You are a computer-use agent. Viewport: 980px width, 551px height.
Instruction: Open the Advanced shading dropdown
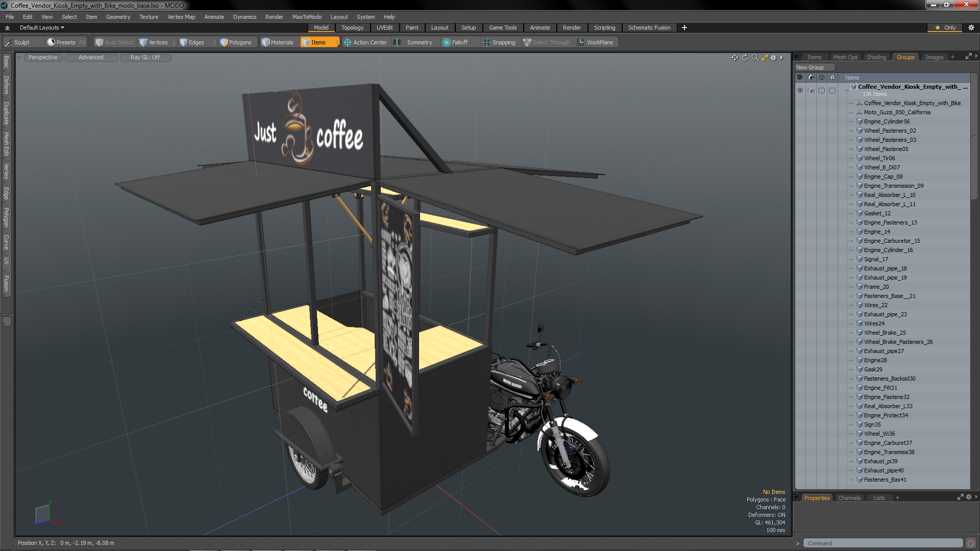point(91,58)
